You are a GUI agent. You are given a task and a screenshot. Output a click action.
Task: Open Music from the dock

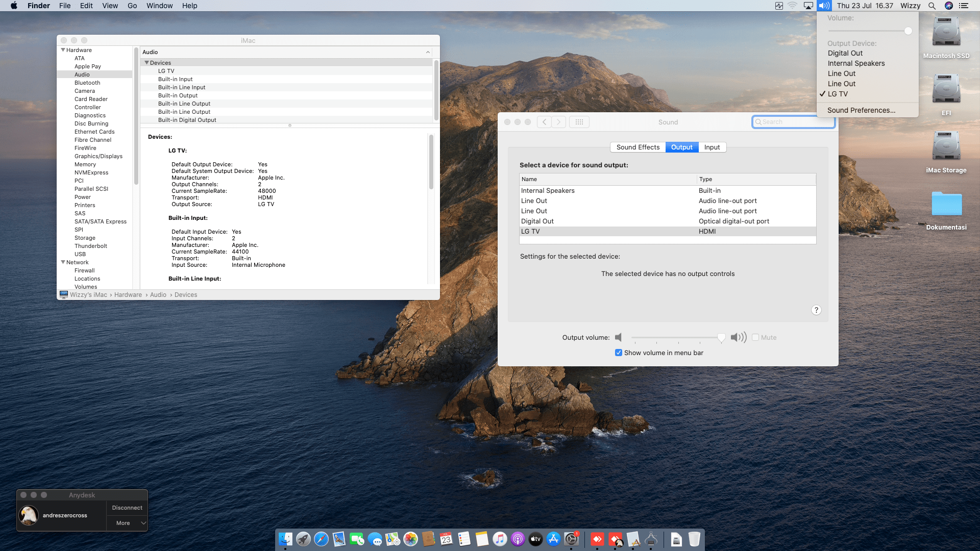point(500,539)
